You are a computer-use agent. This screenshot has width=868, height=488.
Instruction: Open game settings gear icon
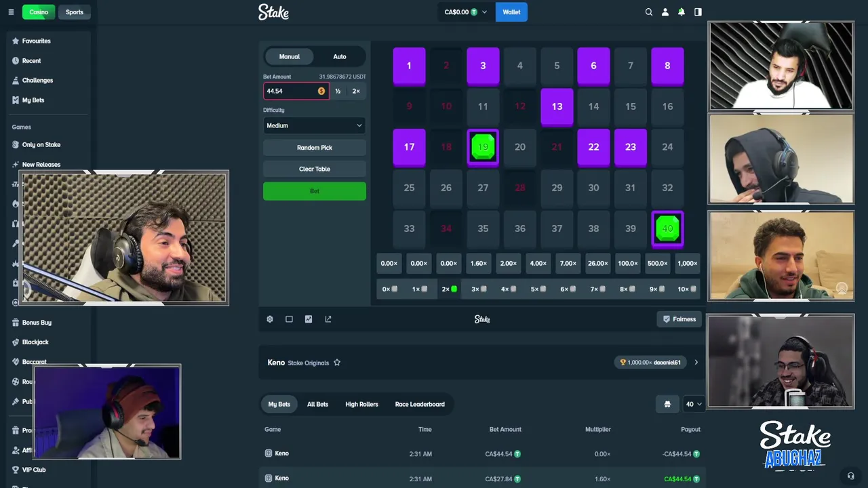270,319
